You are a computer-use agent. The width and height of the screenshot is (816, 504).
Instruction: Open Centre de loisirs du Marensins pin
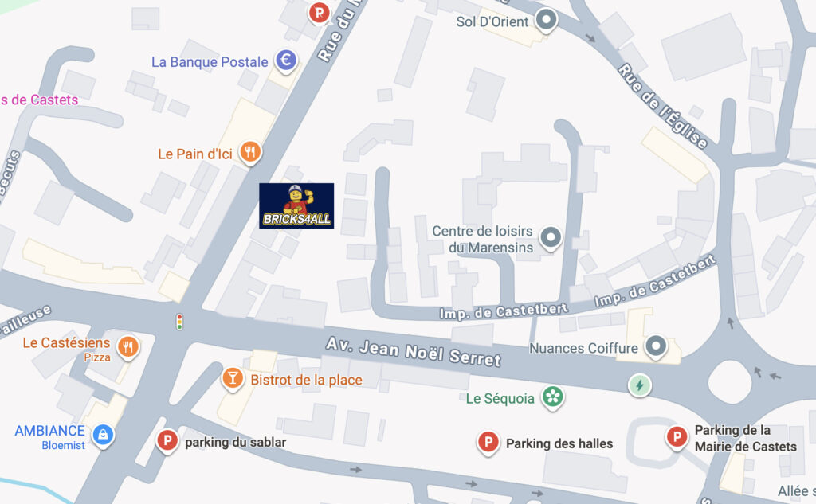click(551, 238)
